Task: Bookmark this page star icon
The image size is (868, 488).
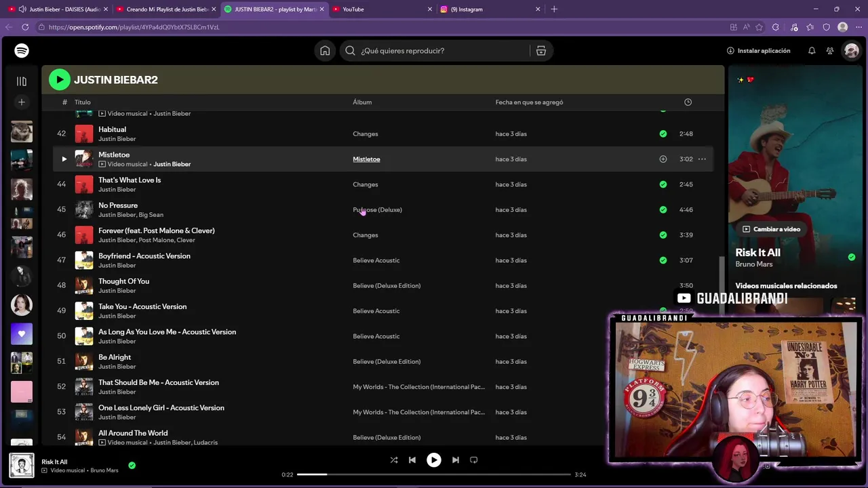Action: (x=759, y=27)
